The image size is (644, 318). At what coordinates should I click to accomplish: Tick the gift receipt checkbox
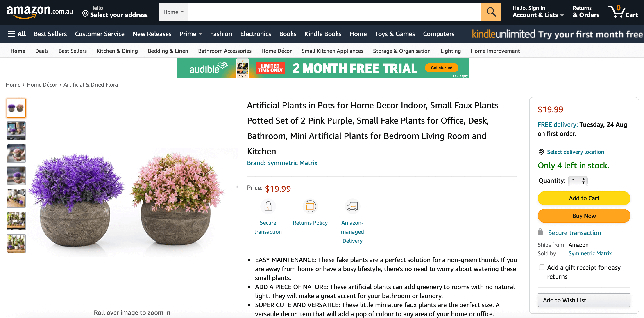pyautogui.click(x=542, y=267)
